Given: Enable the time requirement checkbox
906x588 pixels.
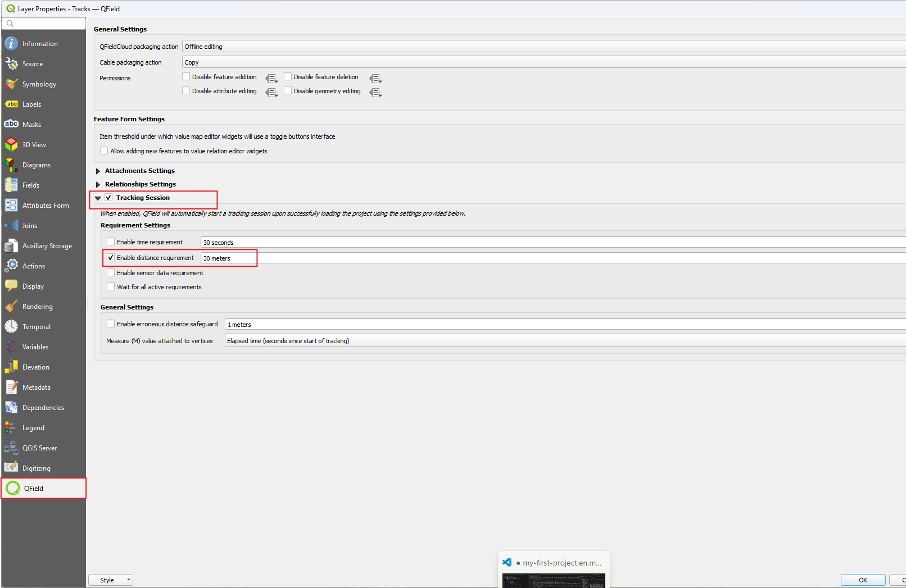Looking at the screenshot, I should (x=111, y=242).
